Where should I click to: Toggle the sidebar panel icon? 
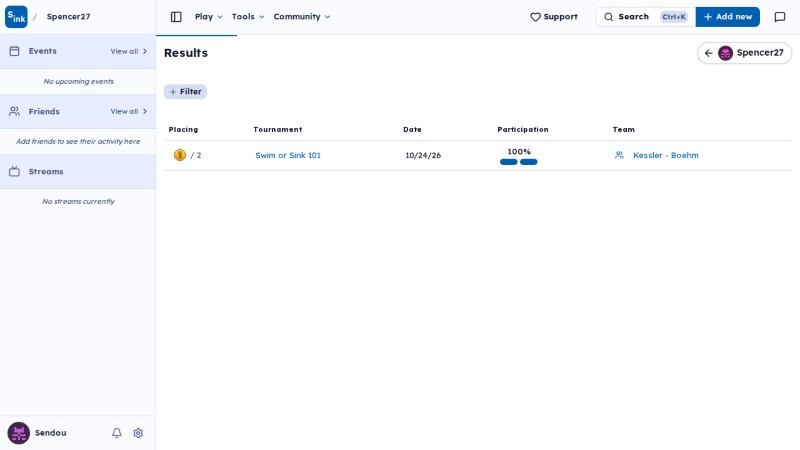click(x=176, y=17)
